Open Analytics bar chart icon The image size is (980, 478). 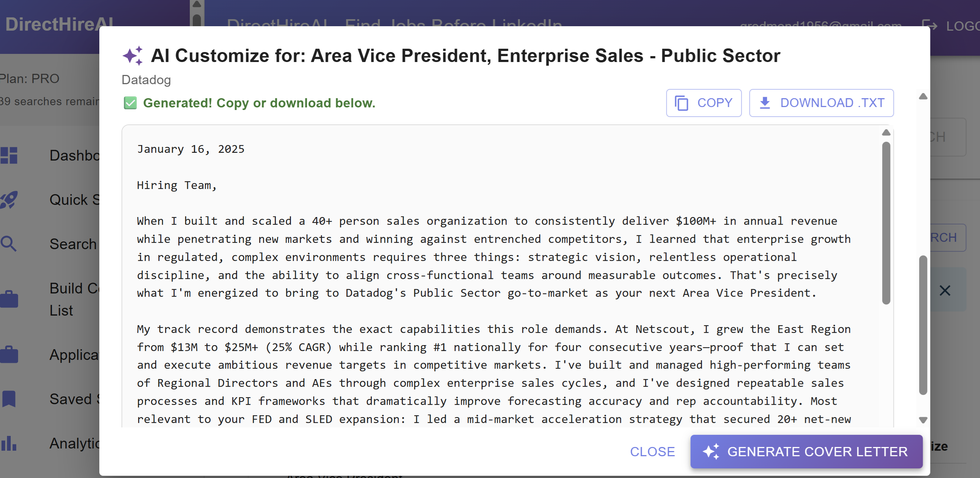click(x=9, y=443)
